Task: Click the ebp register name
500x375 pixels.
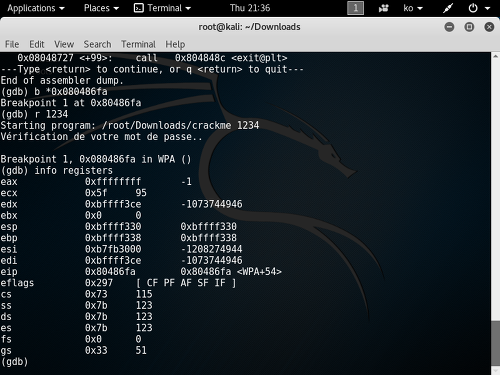Action: point(9,238)
